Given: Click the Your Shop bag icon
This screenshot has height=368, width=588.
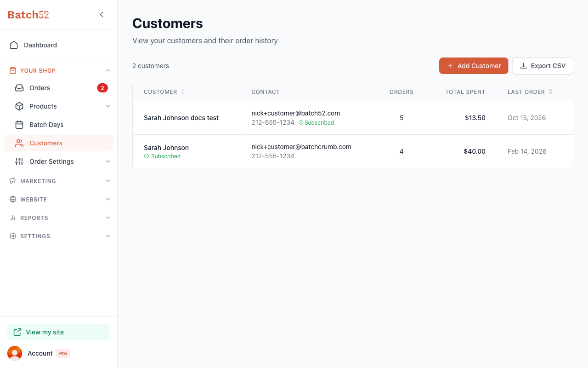Looking at the screenshot, I should 13,70.
